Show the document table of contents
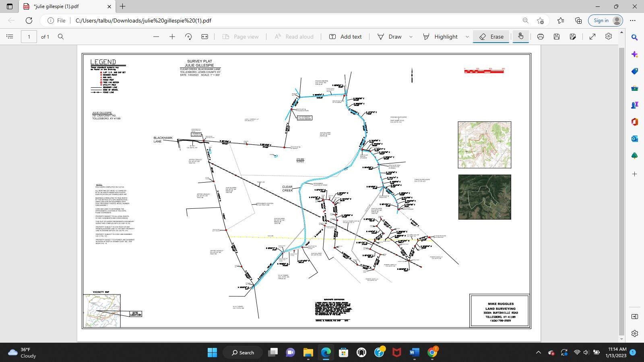The height and width of the screenshot is (362, 644). click(10, 36)
